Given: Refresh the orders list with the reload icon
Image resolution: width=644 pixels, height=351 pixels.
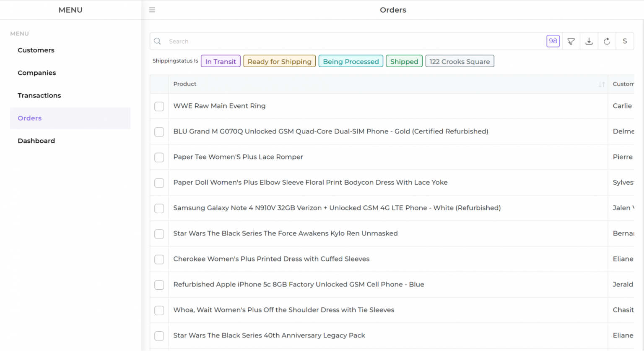Looking at the screenshot, I should tap(607, 41).
